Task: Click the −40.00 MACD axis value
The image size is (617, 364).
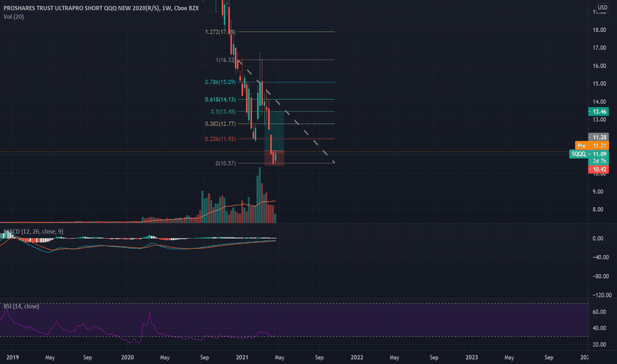Action: pos(600,257)
